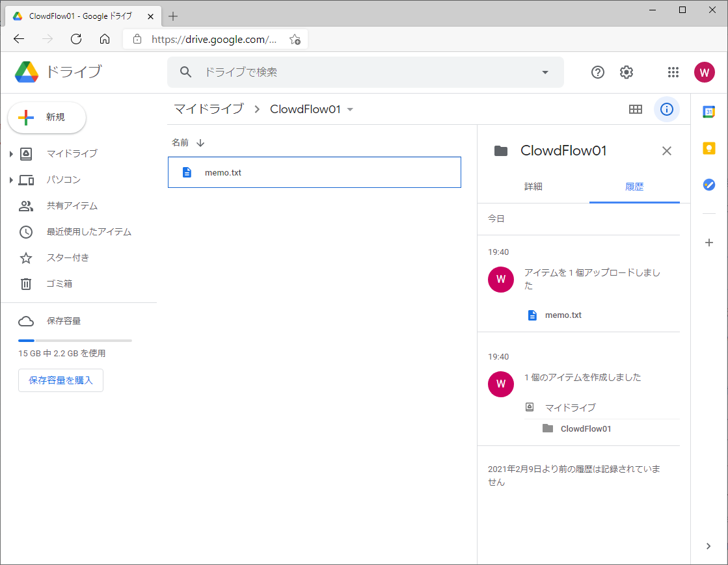The image size is (728, 565).
Task: Open 最近使用したアイテム in the sidebar
Action: pos(88,231)
